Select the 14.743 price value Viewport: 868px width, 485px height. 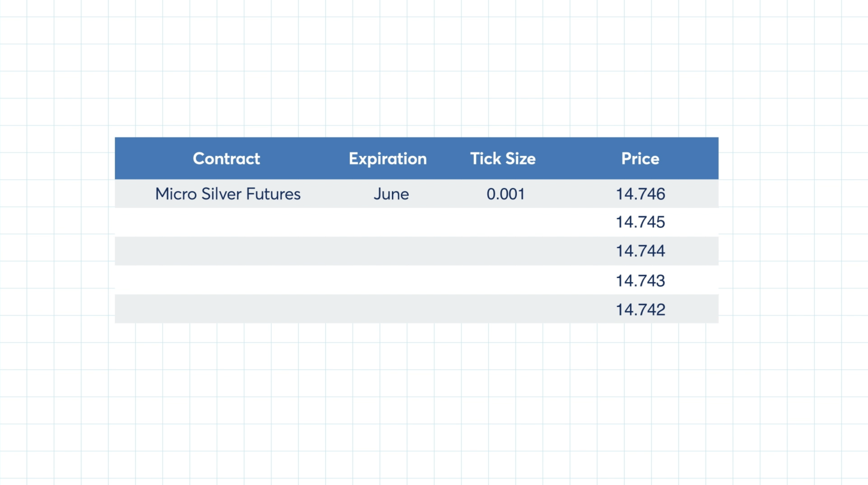click(x=640, y=281)
